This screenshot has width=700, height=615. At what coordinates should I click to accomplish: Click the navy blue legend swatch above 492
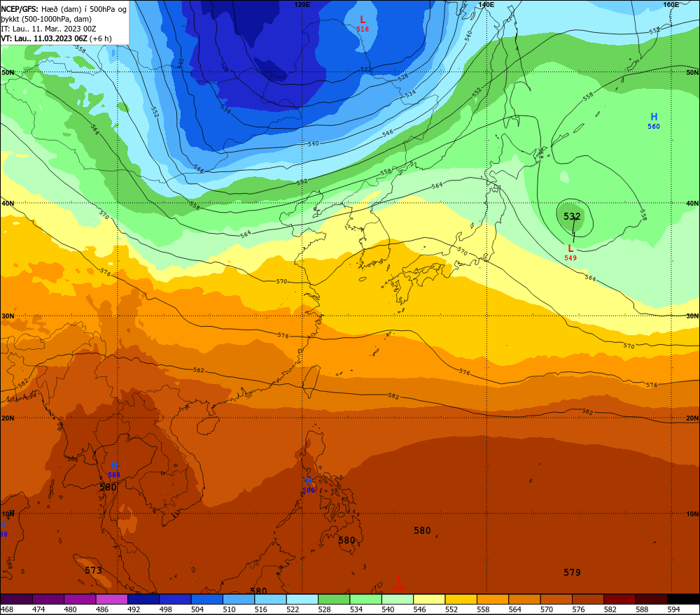coord(143,599)
